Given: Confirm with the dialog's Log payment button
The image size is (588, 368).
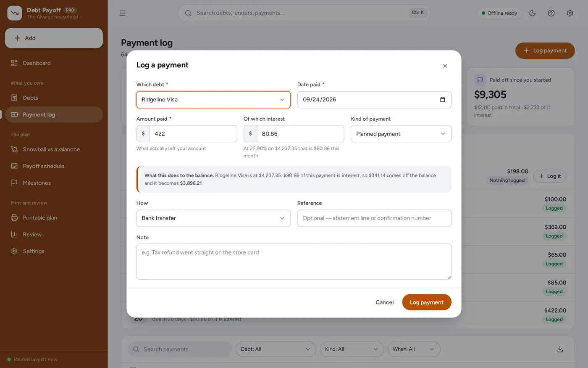Looking at the screenshot, I should pyautogui.click(x=427, y=302).
